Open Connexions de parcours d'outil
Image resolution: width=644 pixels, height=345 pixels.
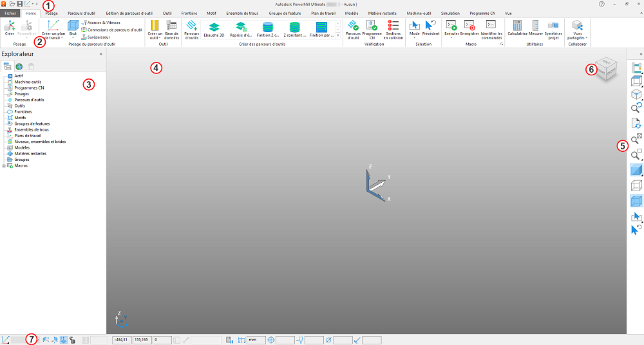point(111,30)
